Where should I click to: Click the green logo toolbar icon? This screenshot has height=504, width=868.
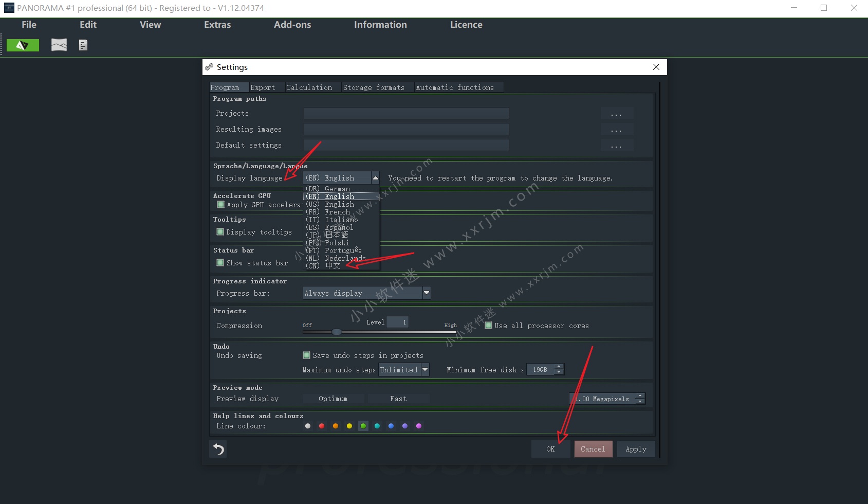click(x=23, y=45)
